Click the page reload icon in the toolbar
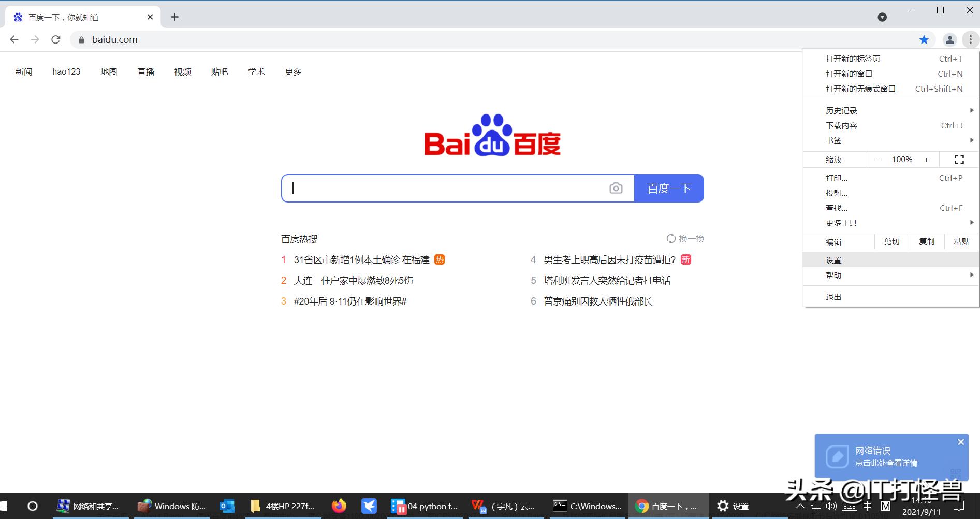This screenshot has width=980, height=519. click(x=56, y=39)
